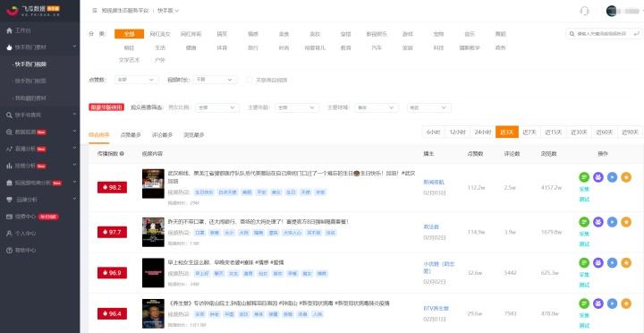Click the trophy icon in the left sidebar

[x=10, y=200]
